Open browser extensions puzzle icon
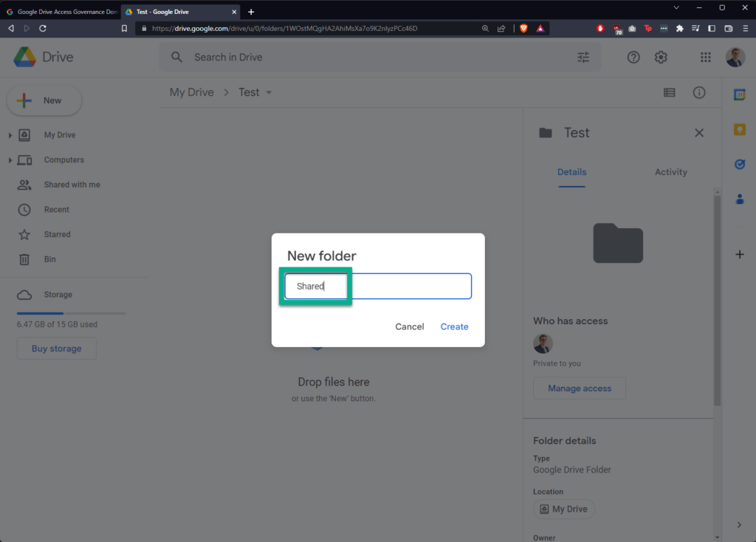The image size is (756, 542). [x=680, y=29]
